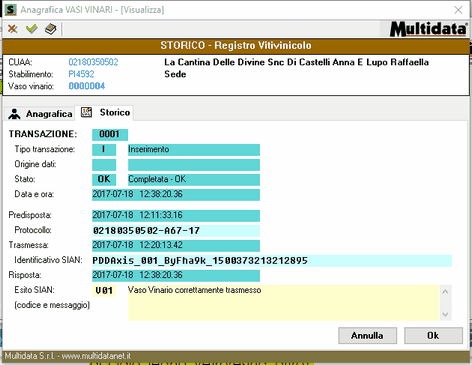
Task: Click the Identificativo SIAN field
Action: click(x=272, y=261)
